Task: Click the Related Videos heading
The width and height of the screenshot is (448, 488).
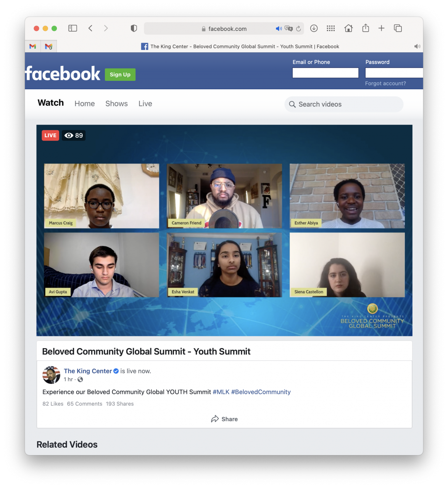Action: [x=67, y=445]
